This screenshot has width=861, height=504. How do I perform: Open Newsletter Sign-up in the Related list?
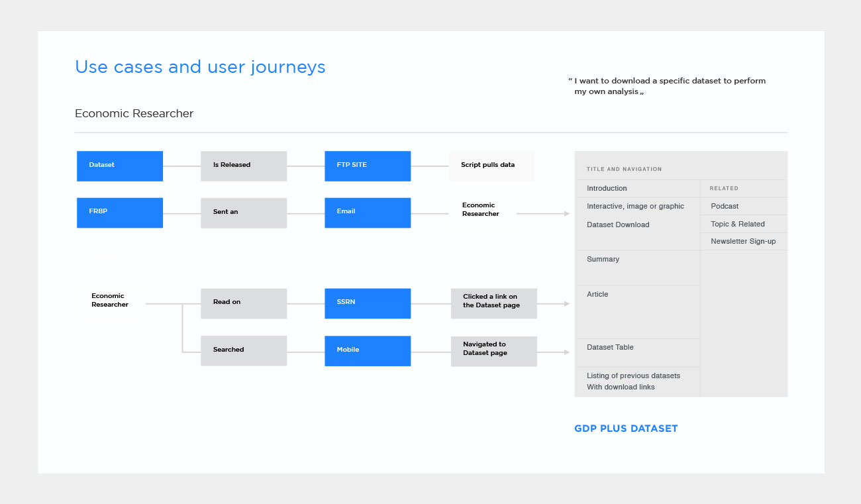click(743, 242)
